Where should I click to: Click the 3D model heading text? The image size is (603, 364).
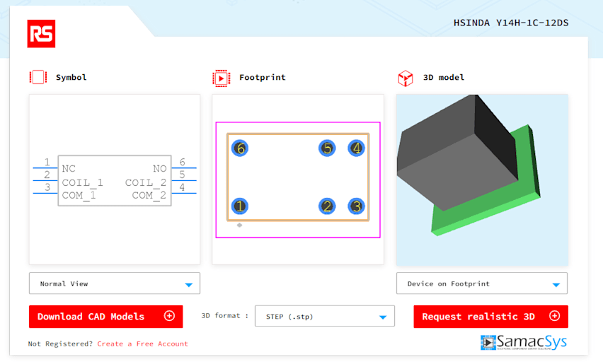(x=444, y=77)
